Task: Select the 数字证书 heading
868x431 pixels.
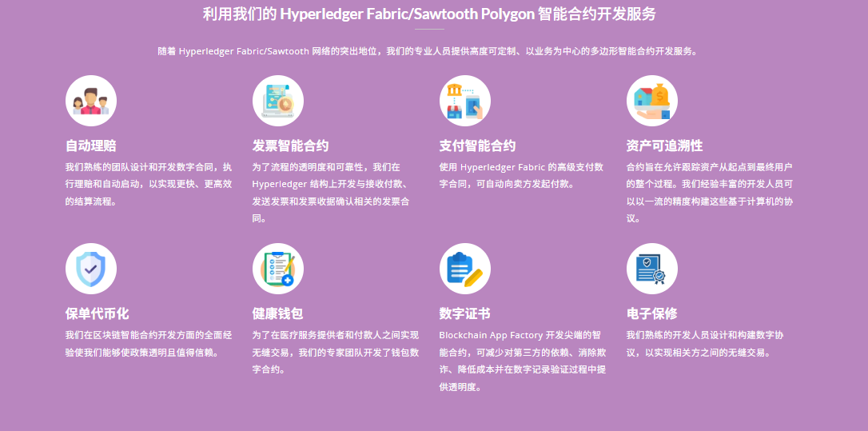Action: [464, 313]
